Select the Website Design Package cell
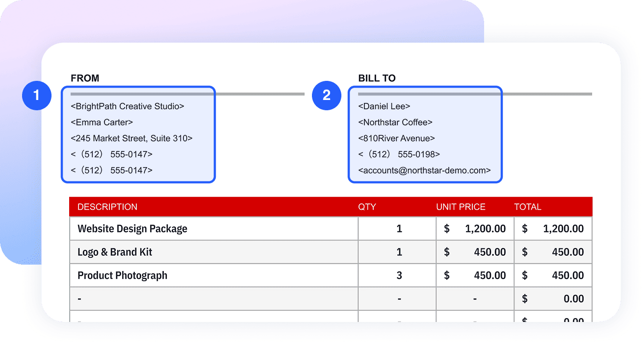The image size is (644, 345). click(x=214, y=229)
